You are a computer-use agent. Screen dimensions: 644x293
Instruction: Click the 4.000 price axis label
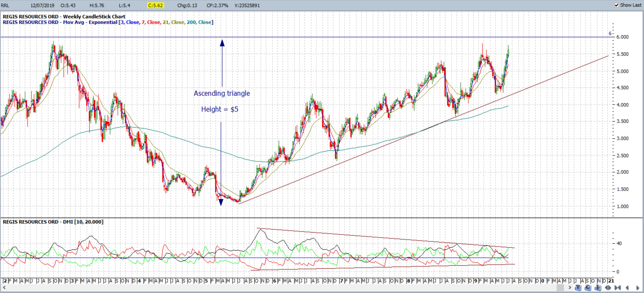coord(623,105)
